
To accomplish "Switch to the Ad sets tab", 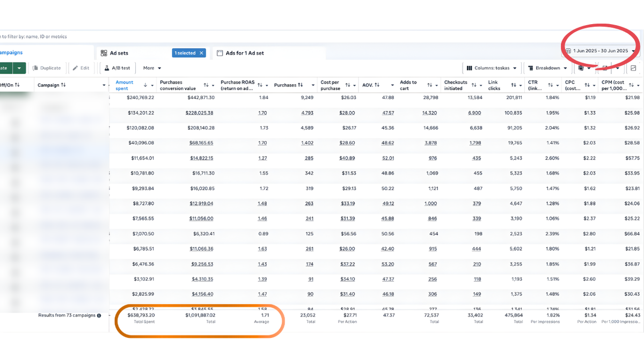I will click(119, 53).
